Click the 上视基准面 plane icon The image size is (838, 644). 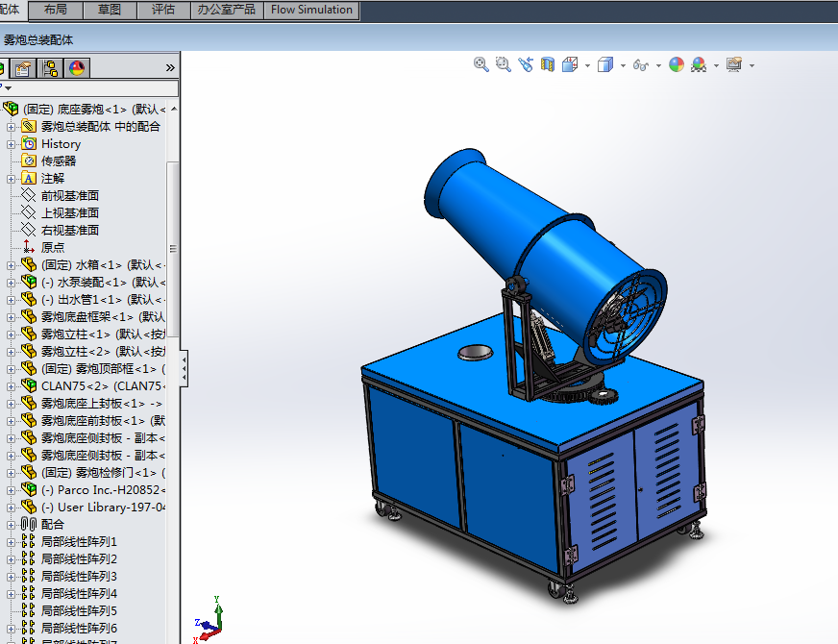click(x=29, y=212)
